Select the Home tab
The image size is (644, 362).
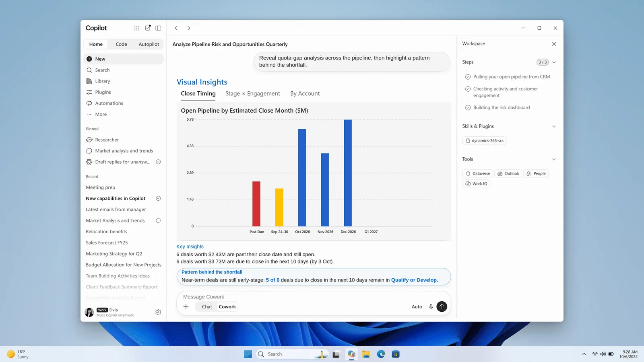(x=96, y=44)
